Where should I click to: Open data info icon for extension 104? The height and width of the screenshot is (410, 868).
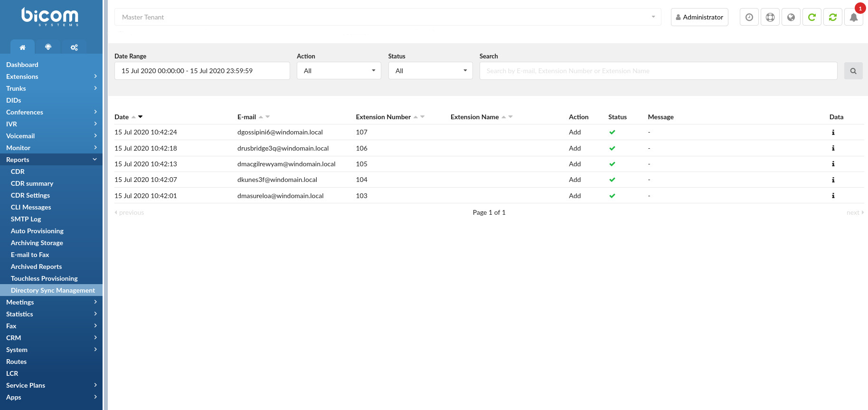pos(833,180)
